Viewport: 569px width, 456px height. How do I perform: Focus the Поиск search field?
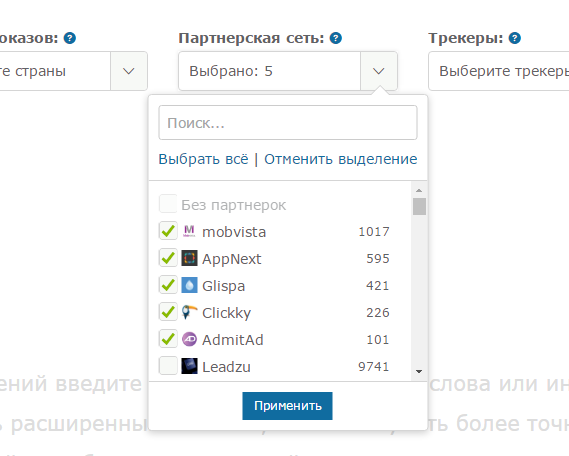coord(288,123)
